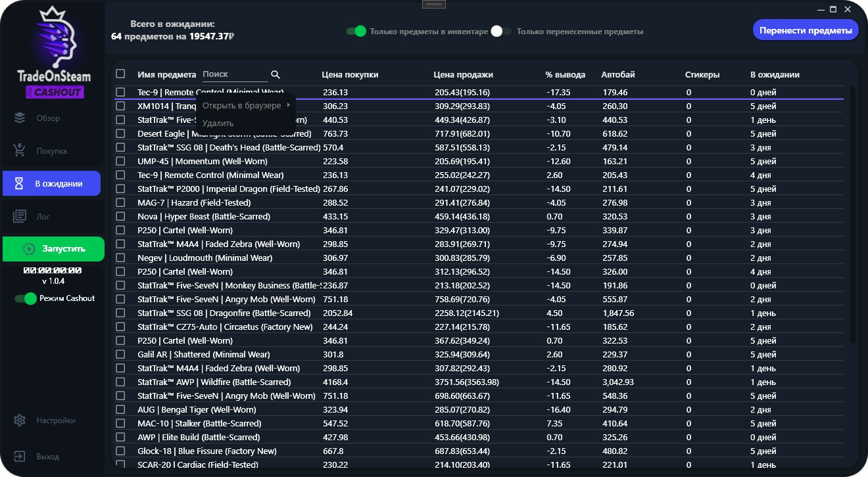Sort by В ожидании column header
The image size is (868, 477).
(775, 75)
